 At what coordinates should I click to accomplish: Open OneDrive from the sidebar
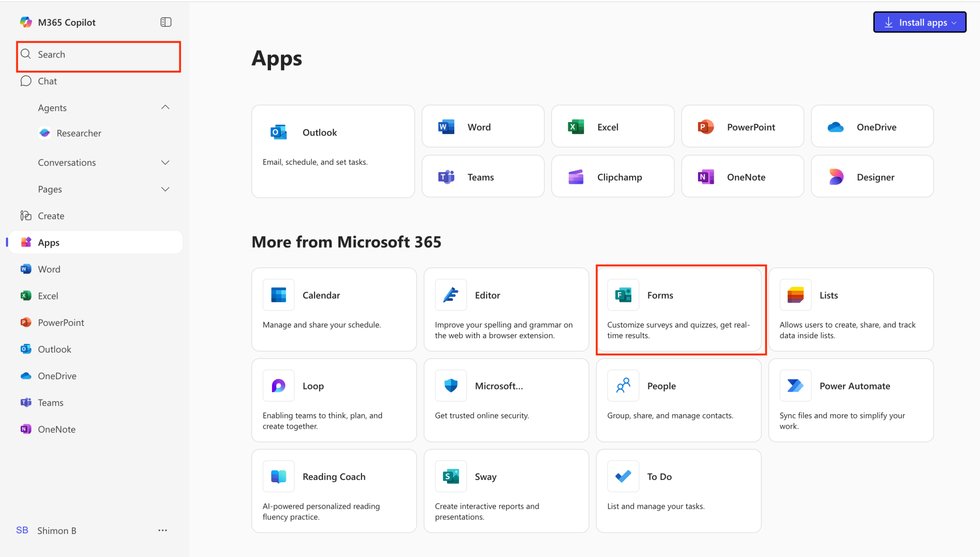[x=25, y=375]
